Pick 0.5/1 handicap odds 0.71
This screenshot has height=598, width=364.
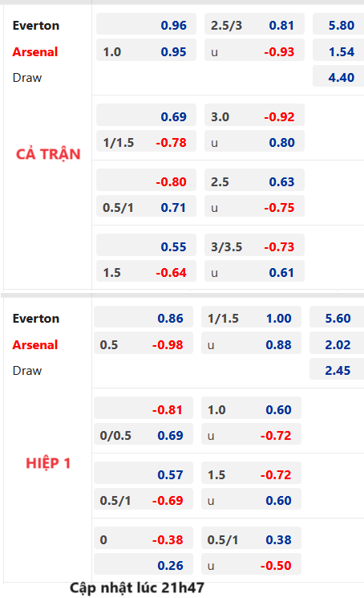(x=146, y=206)
